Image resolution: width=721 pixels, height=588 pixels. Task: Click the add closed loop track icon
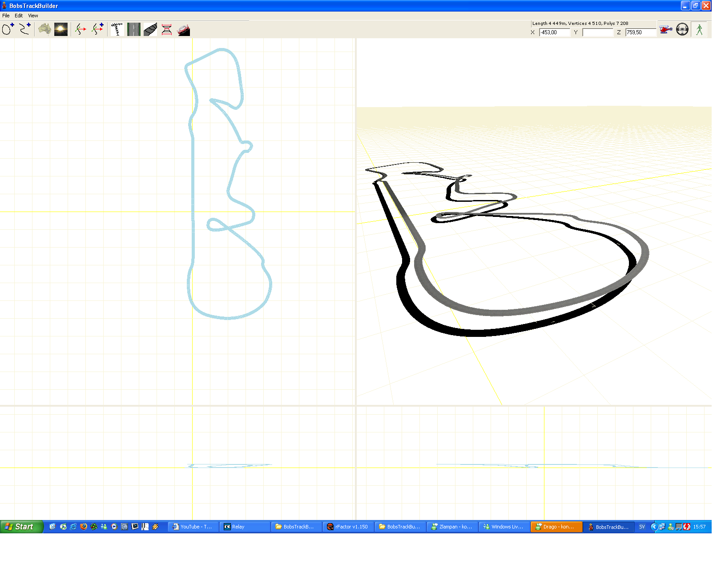click(8, 29)
